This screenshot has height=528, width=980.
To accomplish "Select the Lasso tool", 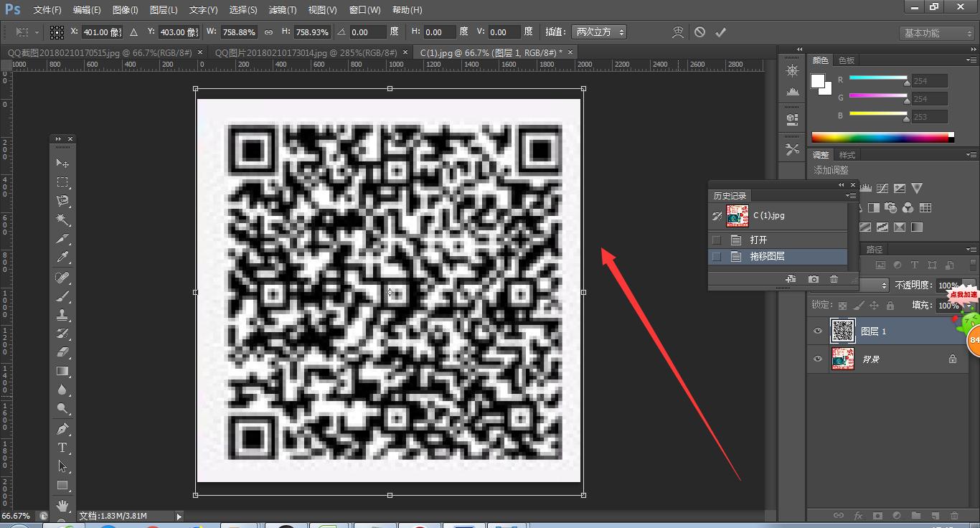I will [62, 201].
